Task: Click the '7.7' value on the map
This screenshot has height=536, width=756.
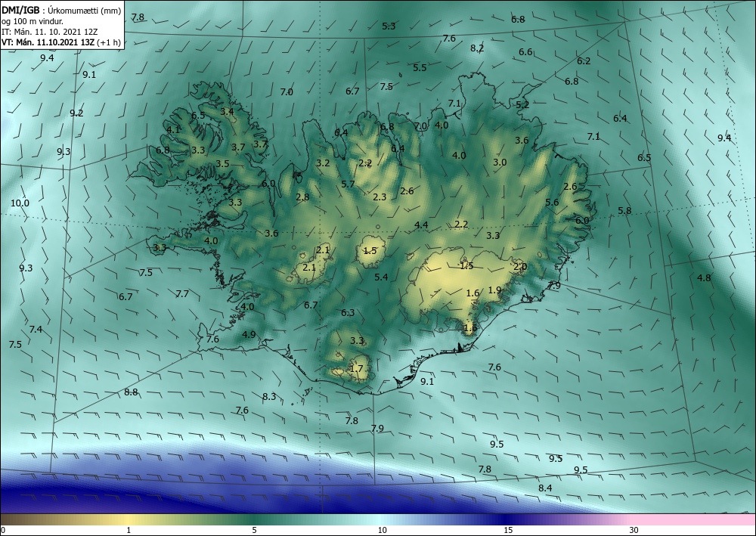Action: (x=182, y=293)
